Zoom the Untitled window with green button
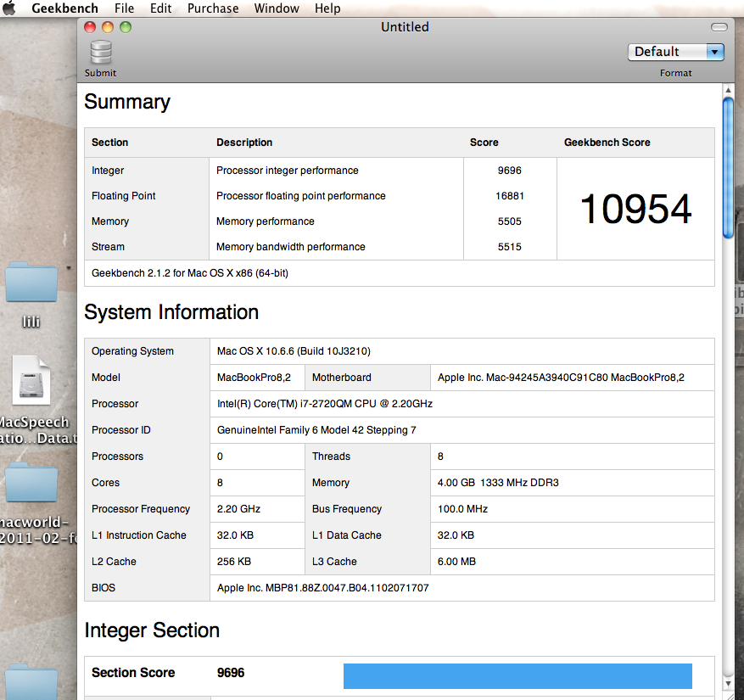744x700 pixels. click(x=126, y=27)
